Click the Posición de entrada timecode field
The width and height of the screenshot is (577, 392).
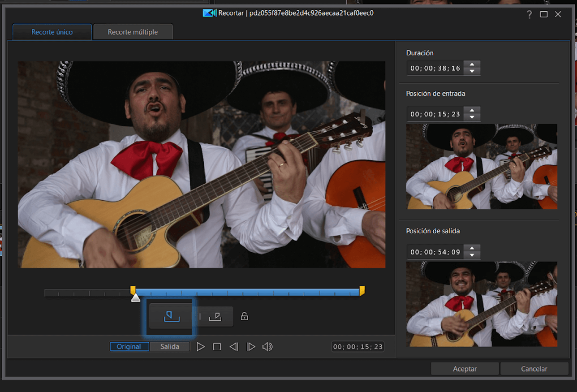tap(435, 114)
